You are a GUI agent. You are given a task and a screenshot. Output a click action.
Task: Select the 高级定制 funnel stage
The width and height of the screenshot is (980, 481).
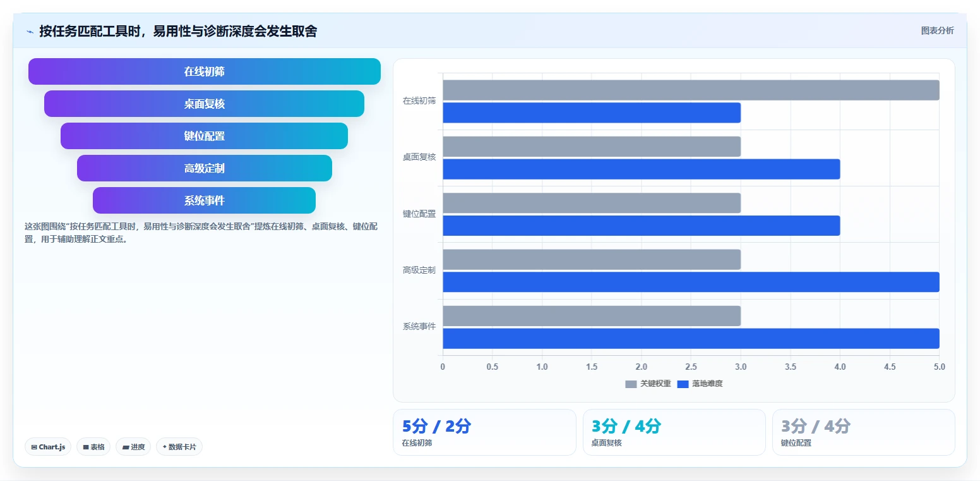pos(205,168)
